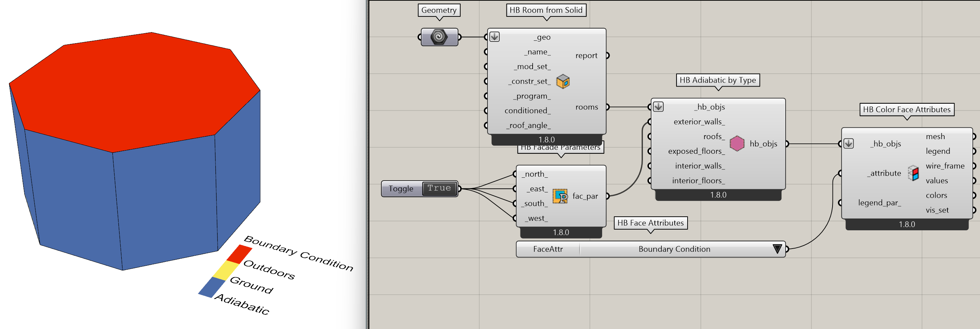
Task: Click the conditioned_ input parameter
Action: pos(527,111)
